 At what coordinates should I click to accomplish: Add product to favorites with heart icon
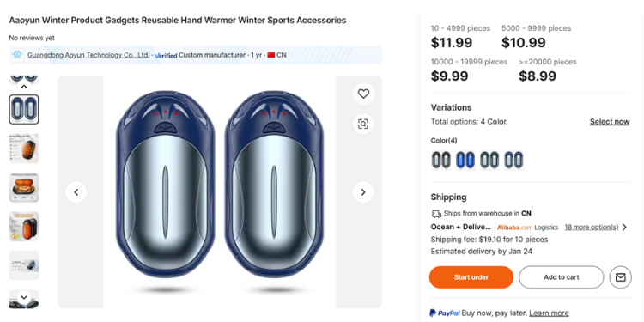363,94
